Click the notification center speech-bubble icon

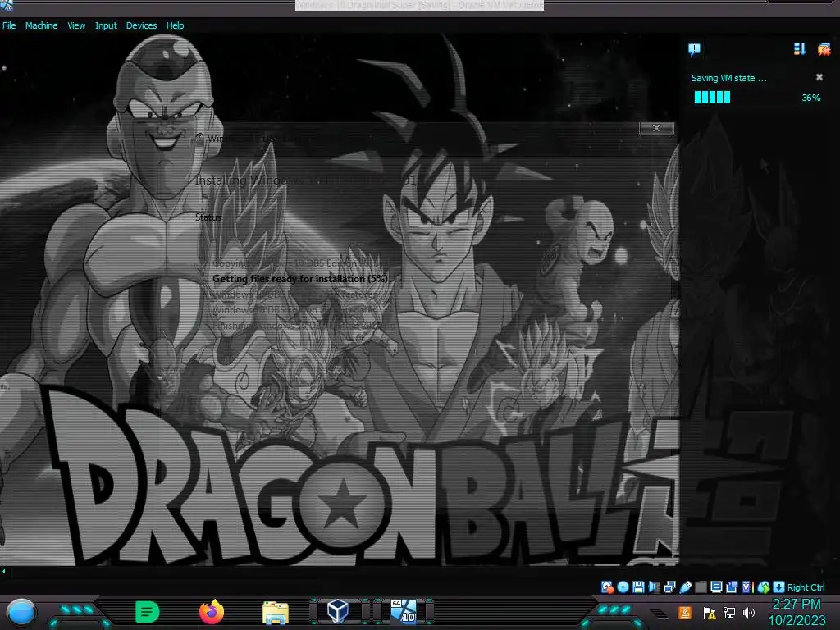(x=694, y=49)
